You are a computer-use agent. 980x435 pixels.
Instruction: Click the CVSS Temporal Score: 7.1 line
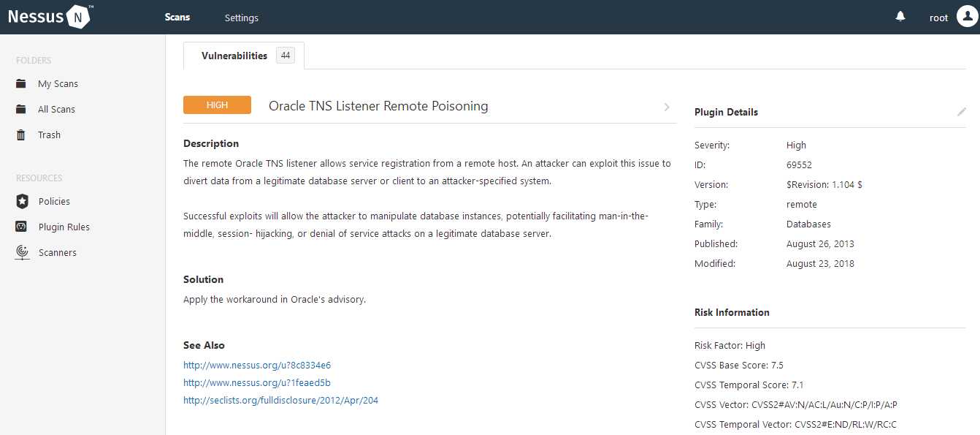(x=749, y=385)
